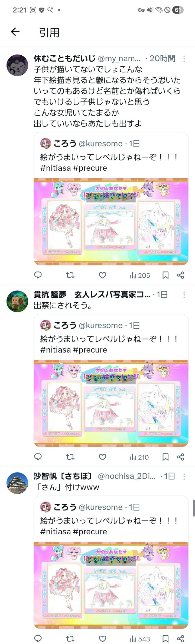Open 休むこともだいじ's profile avatar
Image resolution: width=195 pixels, height=644 pixels.
tap(17, 65)
